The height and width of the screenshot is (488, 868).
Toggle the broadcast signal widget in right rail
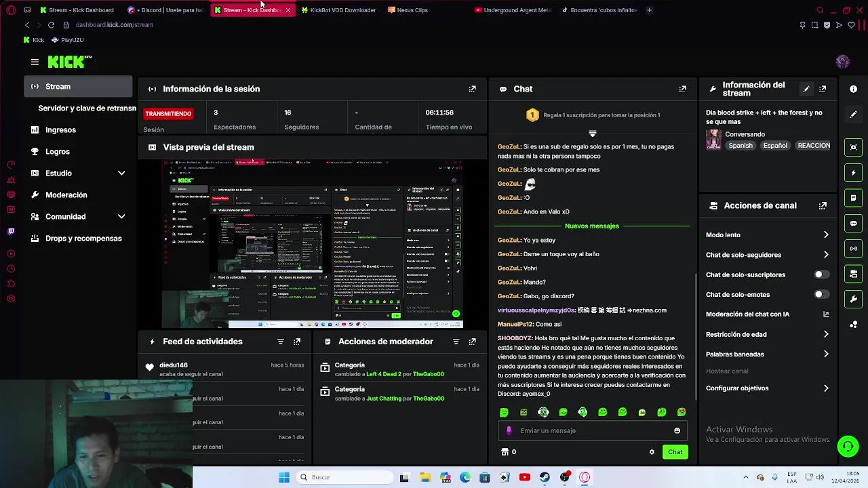pos(853,248)
